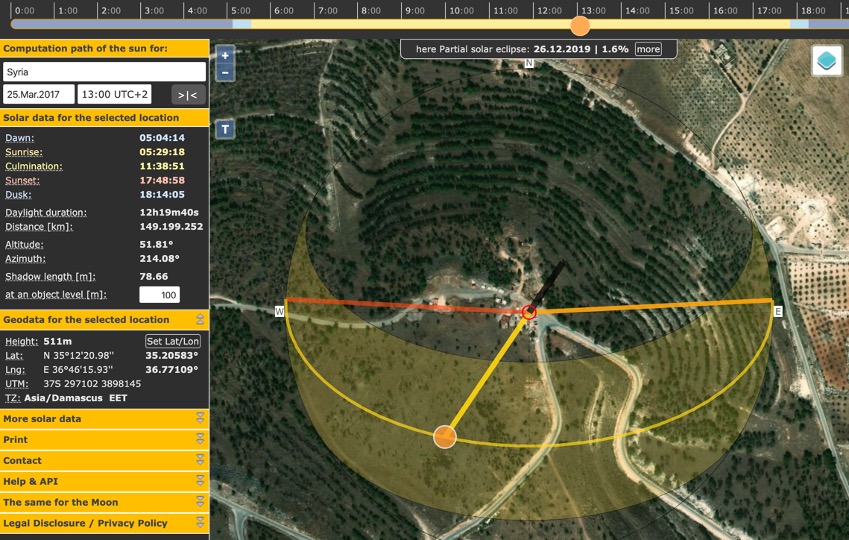Select the Asia/Damascus timezone text

(x=63, y=398)
